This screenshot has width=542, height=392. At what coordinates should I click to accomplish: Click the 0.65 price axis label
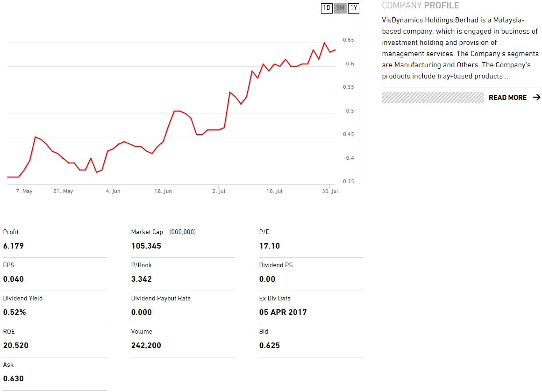(348, 40)
